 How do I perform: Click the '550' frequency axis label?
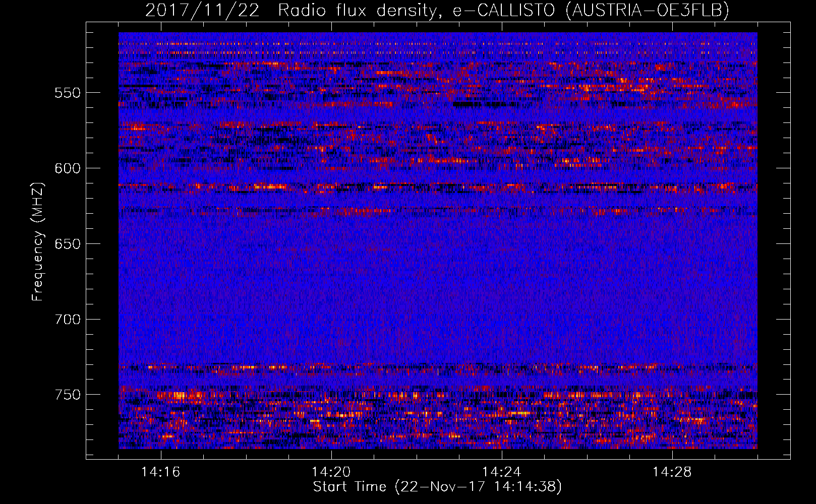[x=68, y=93]
